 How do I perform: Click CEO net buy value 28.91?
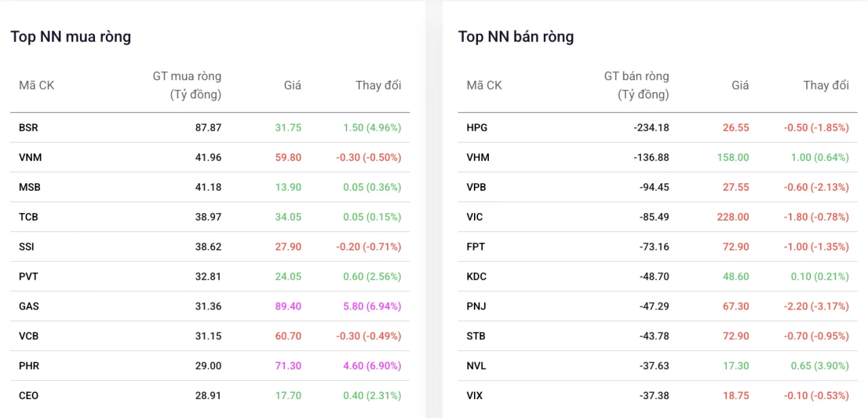point(208,396)
